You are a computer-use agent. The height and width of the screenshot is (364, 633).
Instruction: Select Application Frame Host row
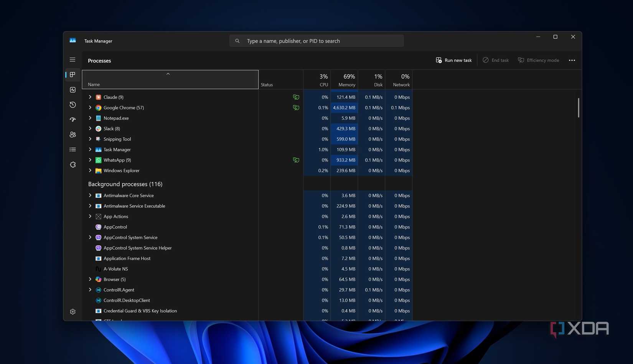(x=247, y=259)
